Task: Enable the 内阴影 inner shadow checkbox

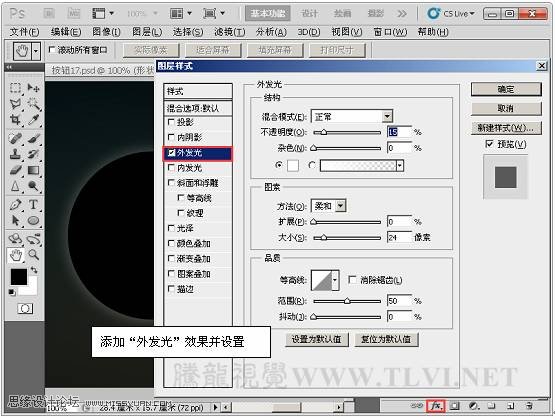Action: coord(171,137)
